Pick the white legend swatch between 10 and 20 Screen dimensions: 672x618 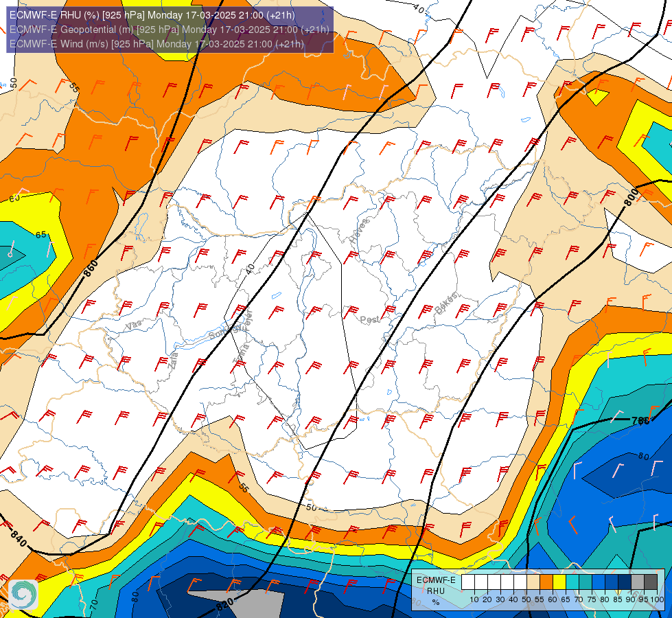(481, 582)
